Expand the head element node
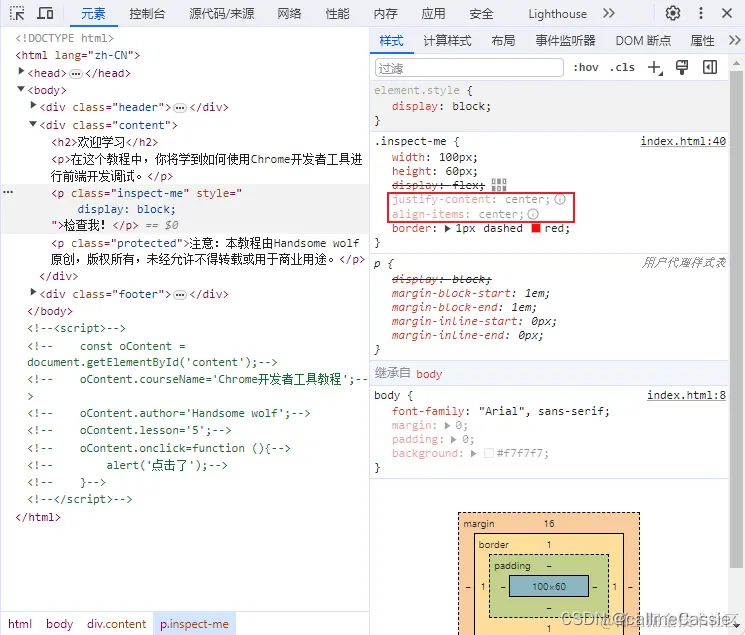 21,71
